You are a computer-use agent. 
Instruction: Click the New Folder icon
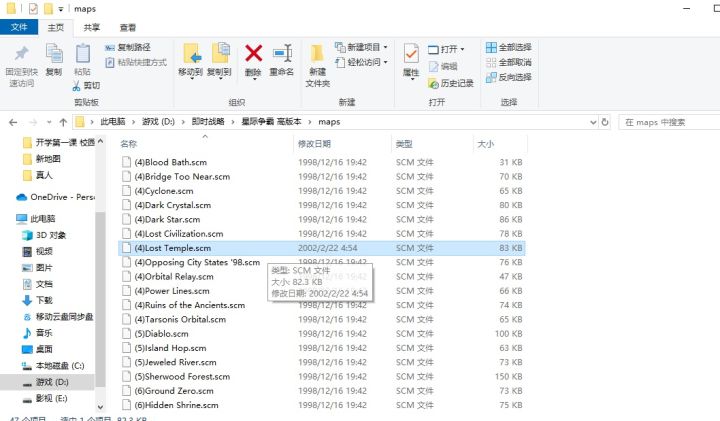tap(317, 53)
